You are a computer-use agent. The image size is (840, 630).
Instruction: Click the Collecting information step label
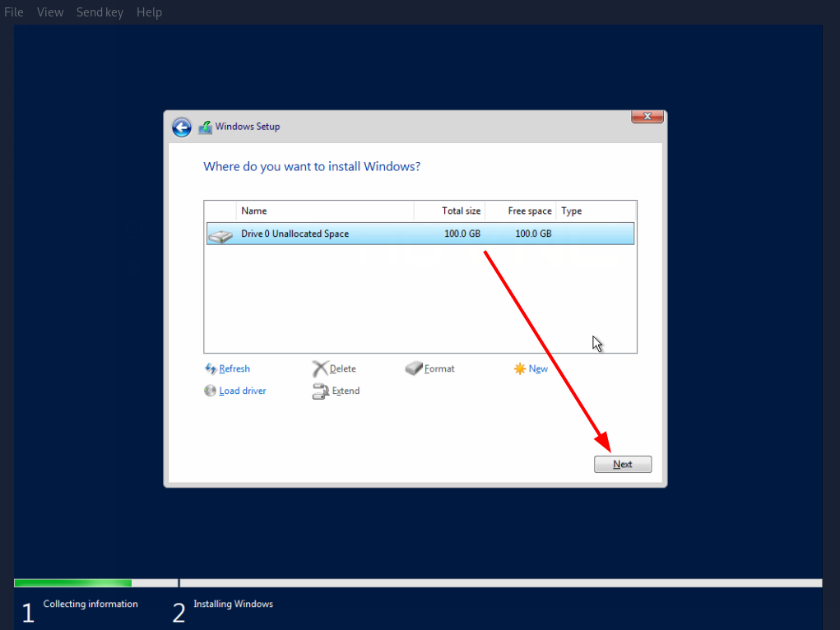point(90,604)
